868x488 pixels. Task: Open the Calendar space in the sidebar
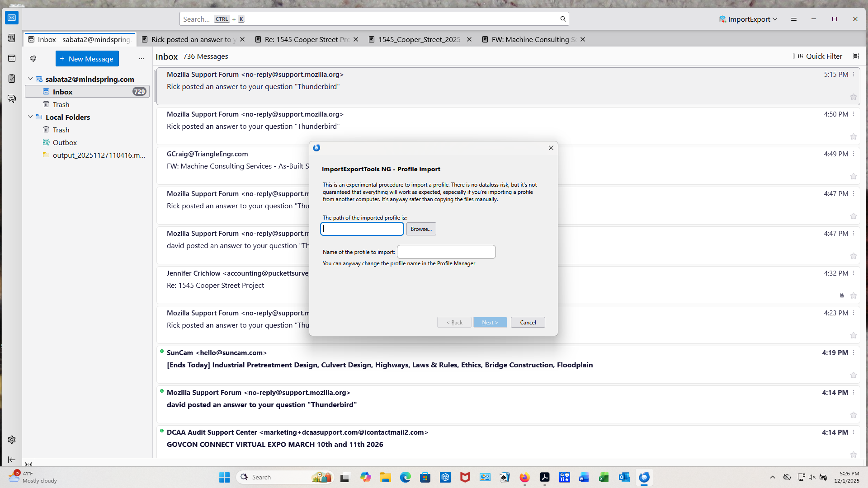(12, 58)
